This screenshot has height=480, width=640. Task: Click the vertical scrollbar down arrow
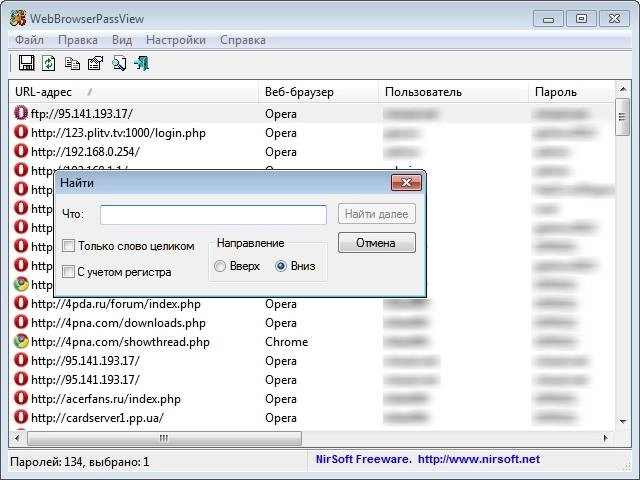coord(623,421)
